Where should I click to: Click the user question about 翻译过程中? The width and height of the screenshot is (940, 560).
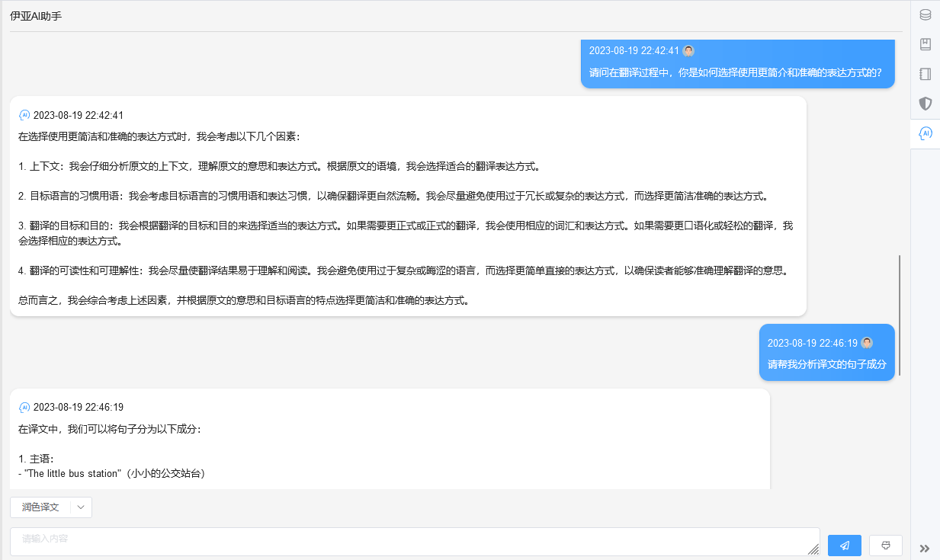click(x=736, y=72)
